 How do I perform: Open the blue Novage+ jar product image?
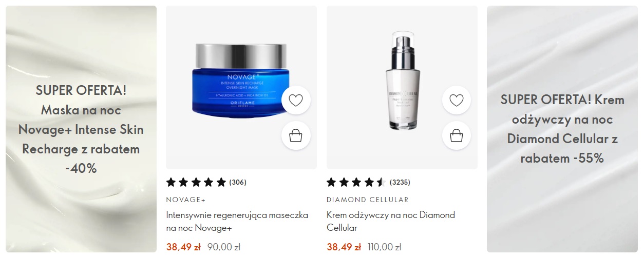(241, 80)
